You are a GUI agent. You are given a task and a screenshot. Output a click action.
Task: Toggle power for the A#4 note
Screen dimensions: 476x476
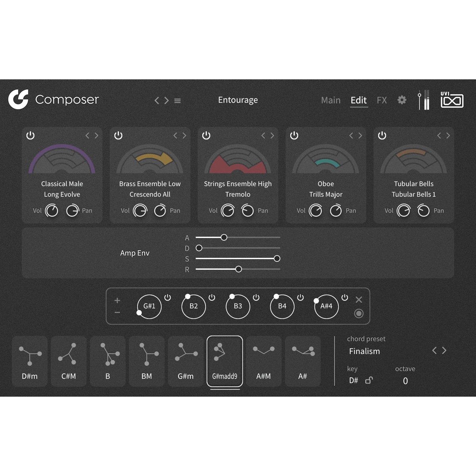click(345, 297)
